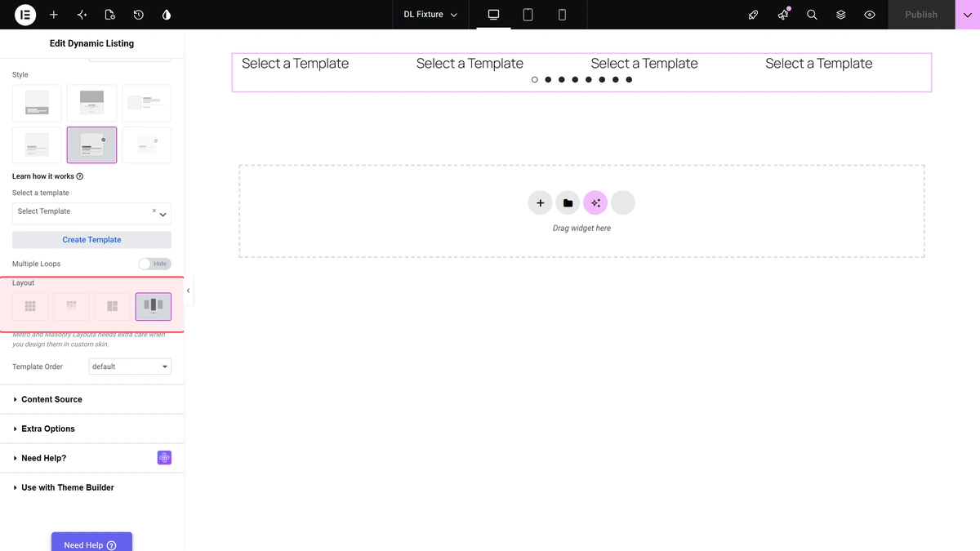
Task: Switch to mobile phone responsive view
Action: pyautogui.click(x=562, y=15)
